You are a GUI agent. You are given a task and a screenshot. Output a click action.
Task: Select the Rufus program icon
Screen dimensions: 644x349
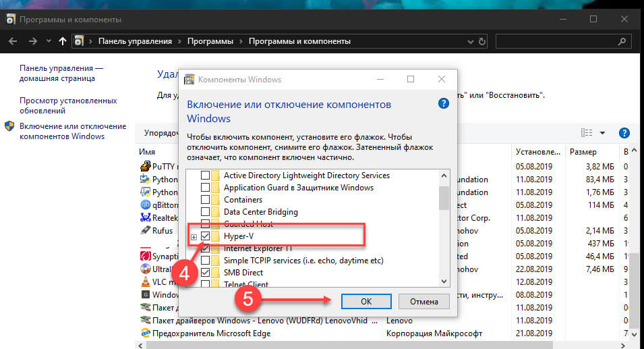point(146,230)
